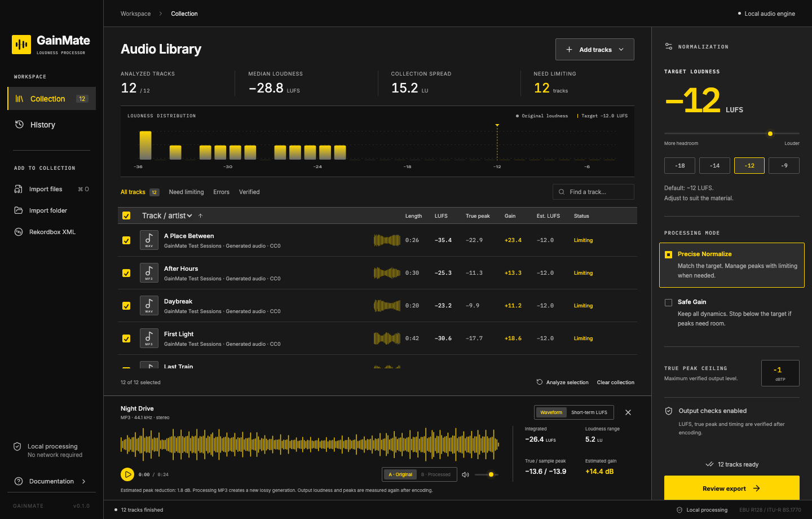The height and width of the screenshot is (519, 812).
Task: Click the volume speaker icon
Action: (x=465, y=474)
